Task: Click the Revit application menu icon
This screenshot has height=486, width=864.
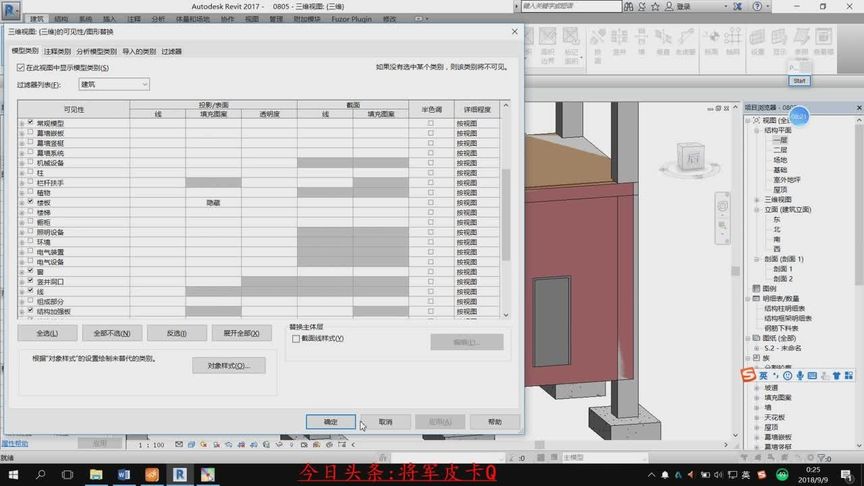Action: point(11,9)
